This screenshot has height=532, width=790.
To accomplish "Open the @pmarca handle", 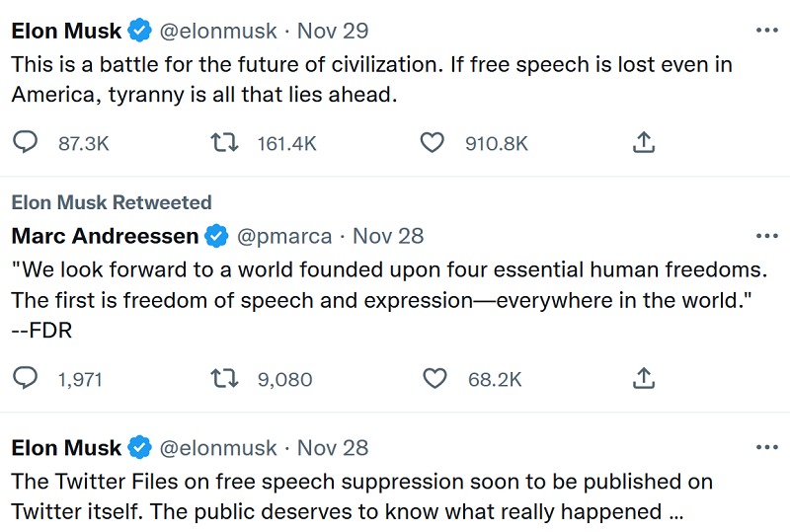I will pyautogui.click(x=284, y=236).
